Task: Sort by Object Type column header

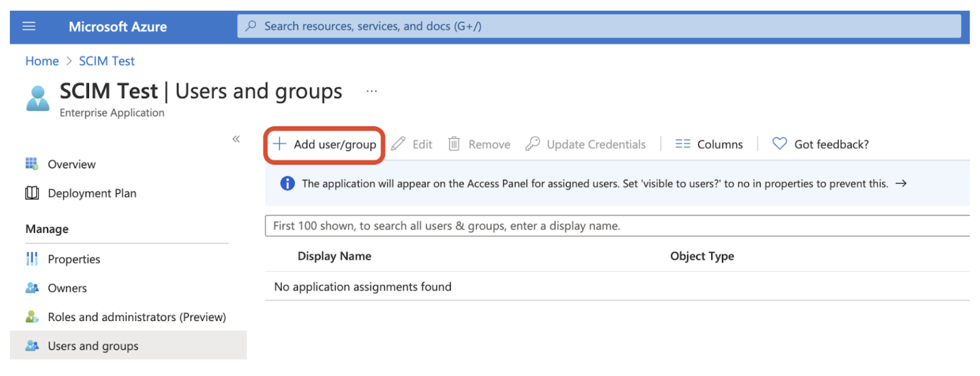Action: click(702, 256)
